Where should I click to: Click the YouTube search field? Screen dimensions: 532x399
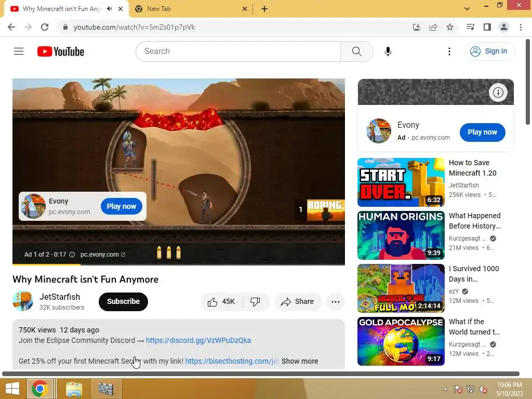click(238, 51)
